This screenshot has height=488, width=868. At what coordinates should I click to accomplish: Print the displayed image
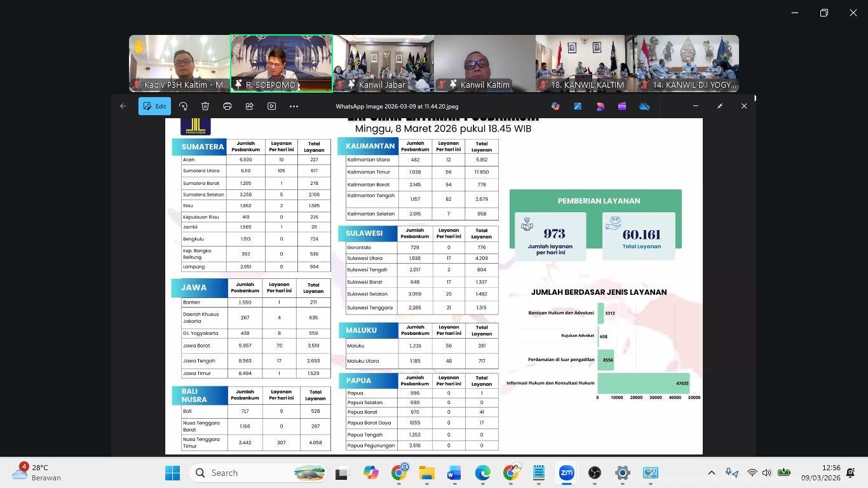pyautogui.click(x=227, y=106)
